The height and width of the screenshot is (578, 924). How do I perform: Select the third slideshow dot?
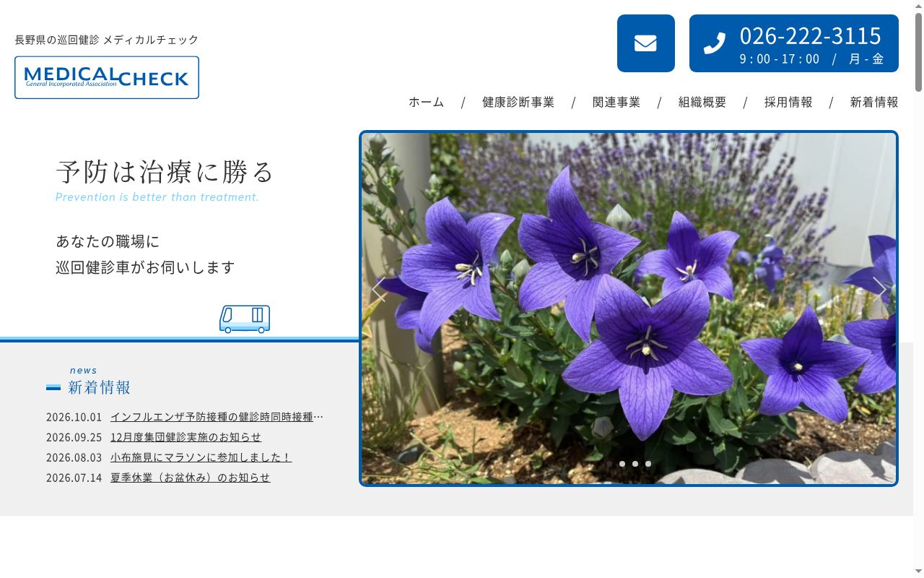point(635,464)
